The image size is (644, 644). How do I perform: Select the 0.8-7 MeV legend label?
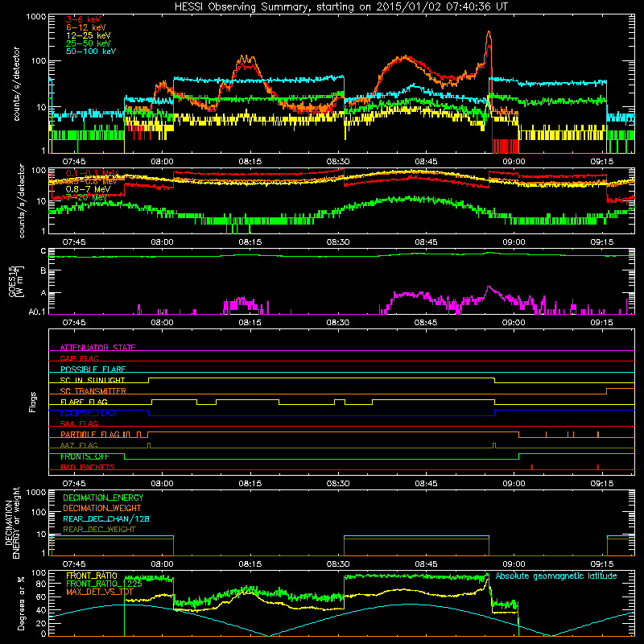tap(88, 189)
